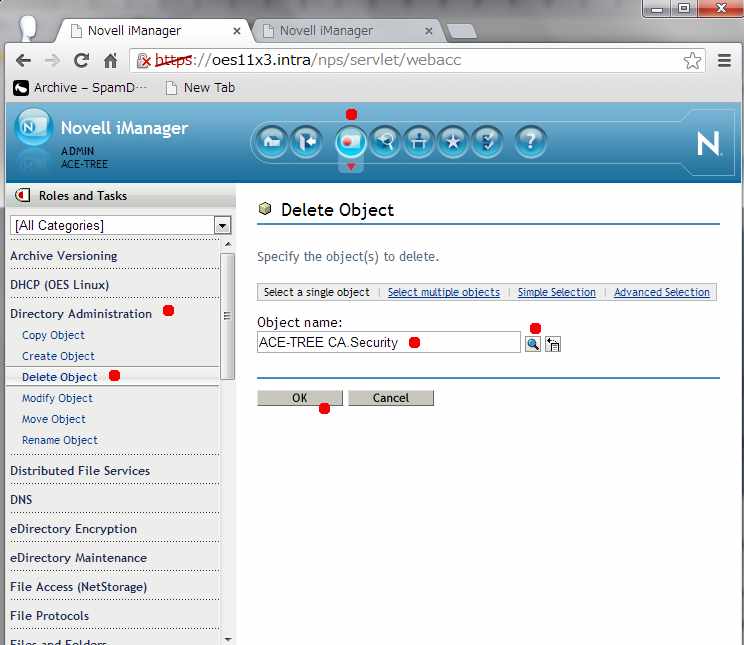The image size is (744, 645).
Task: Open the Chrome menu hamburger icon
Action: 724,60
